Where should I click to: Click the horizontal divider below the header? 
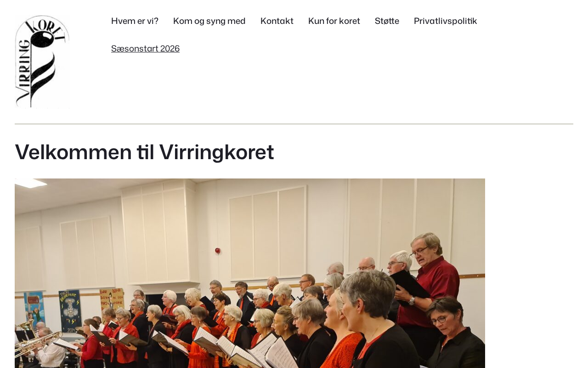click(x=294, y=124)
